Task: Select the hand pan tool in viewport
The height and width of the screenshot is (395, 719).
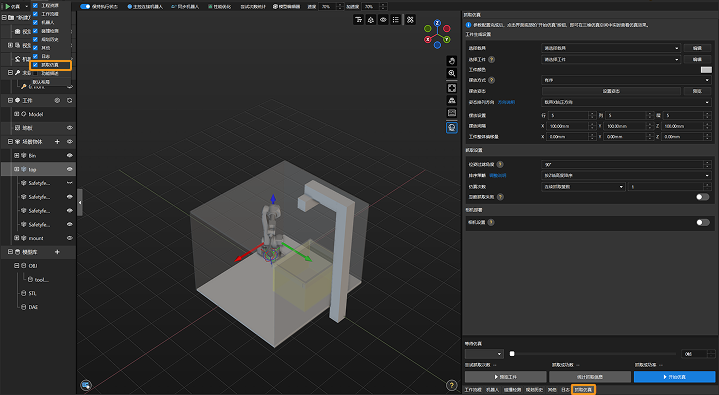Action: (x=452, y=61)
